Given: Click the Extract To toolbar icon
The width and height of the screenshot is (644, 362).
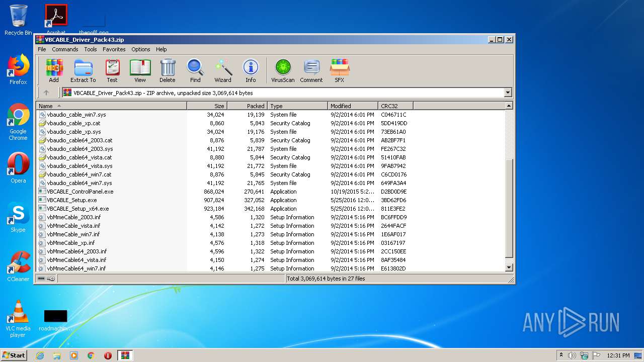Looking at the screenshot, I should pyautogui.click(x=83, y=71).
